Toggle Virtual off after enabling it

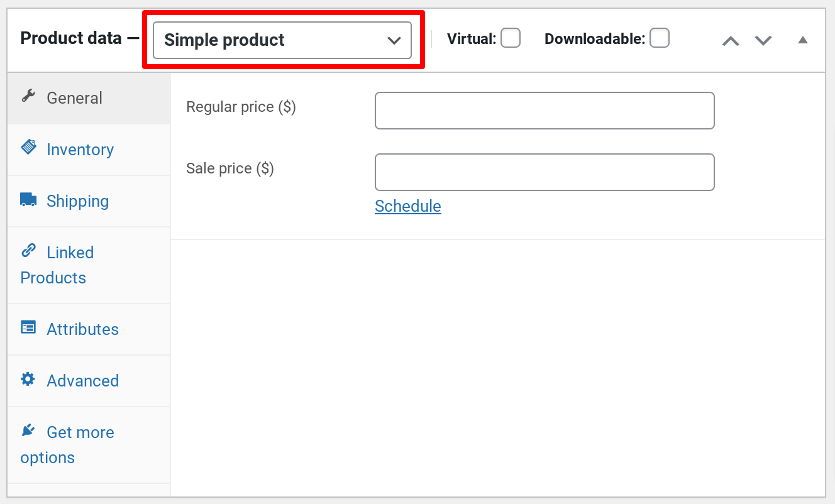(511, 38)
